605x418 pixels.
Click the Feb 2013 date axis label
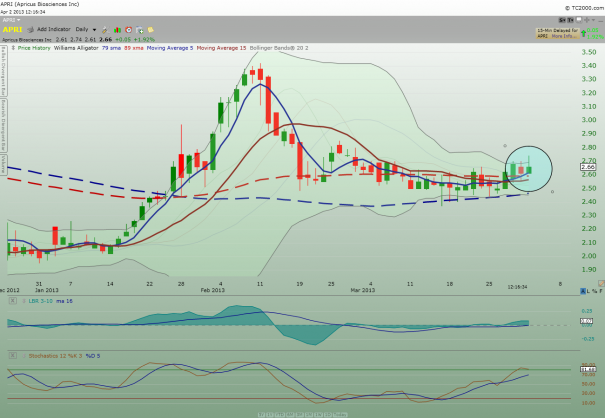tap(213, 290)
